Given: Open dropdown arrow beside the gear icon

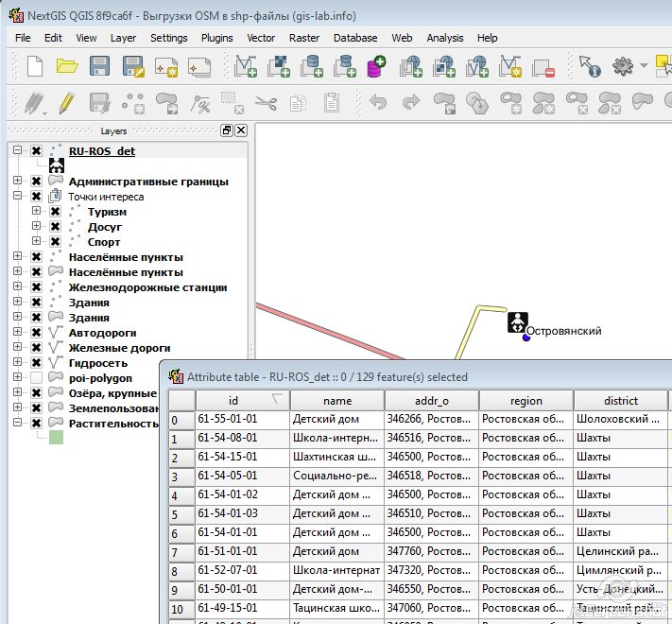Looking at the screenshot, I should click(x=644, y=65).
